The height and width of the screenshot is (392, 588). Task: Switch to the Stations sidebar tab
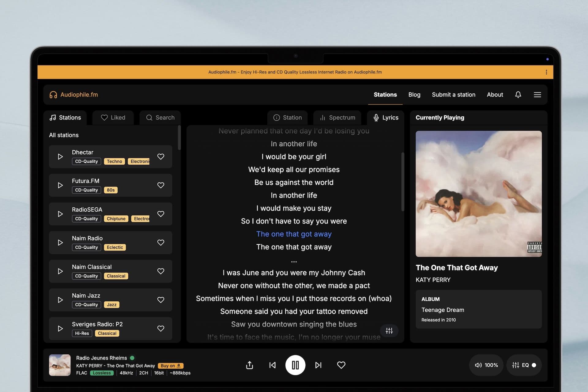tap(65, 118)
